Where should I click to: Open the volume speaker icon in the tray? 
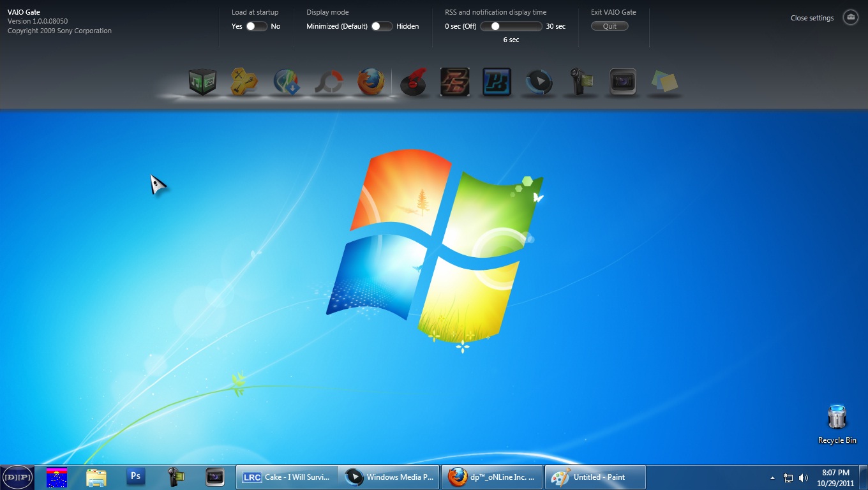(804, 478)
